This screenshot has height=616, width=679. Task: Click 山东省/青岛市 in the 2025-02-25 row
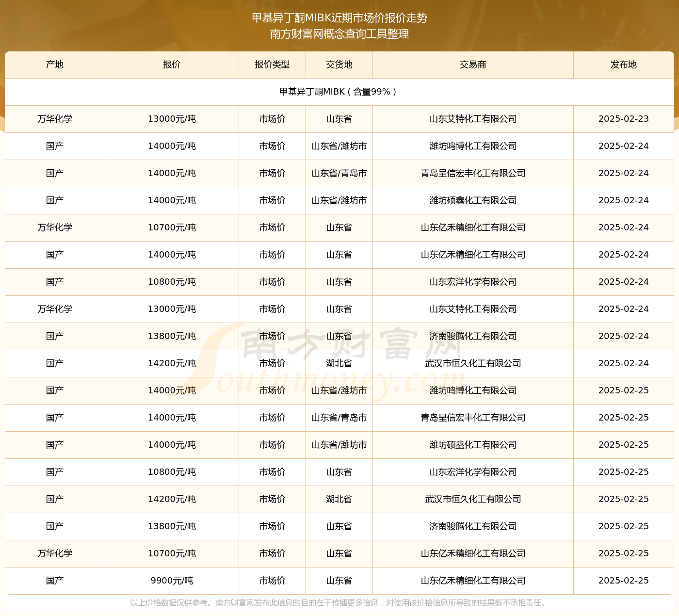tap(339, 418)
